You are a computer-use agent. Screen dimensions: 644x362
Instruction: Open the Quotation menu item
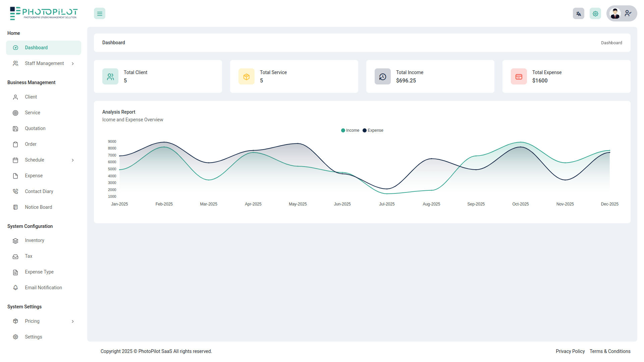(x=35, y=128)
